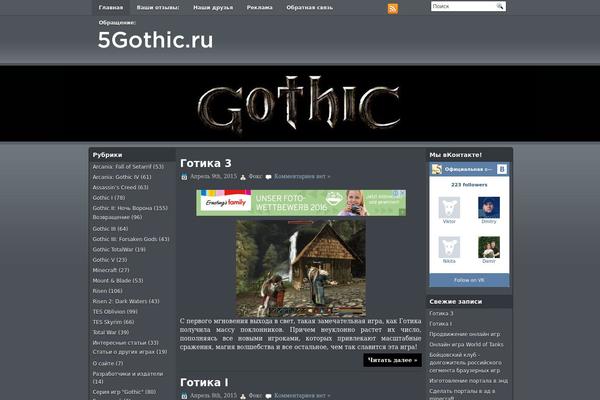Open TES Skyrim category

[113, 322]
